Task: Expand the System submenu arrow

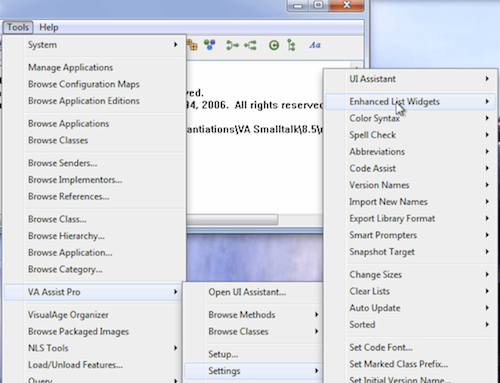Action: [x=175, y=45]
